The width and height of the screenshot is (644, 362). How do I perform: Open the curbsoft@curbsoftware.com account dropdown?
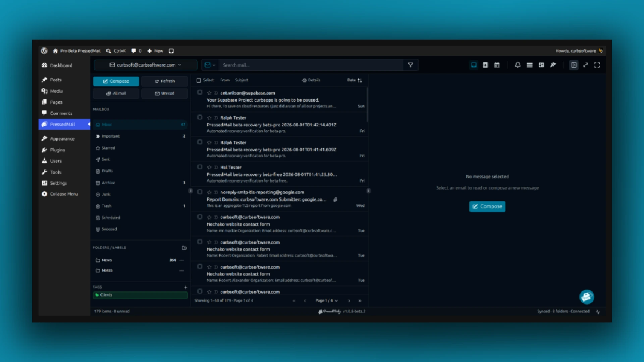pyautogui.click(x=145, y=65)
